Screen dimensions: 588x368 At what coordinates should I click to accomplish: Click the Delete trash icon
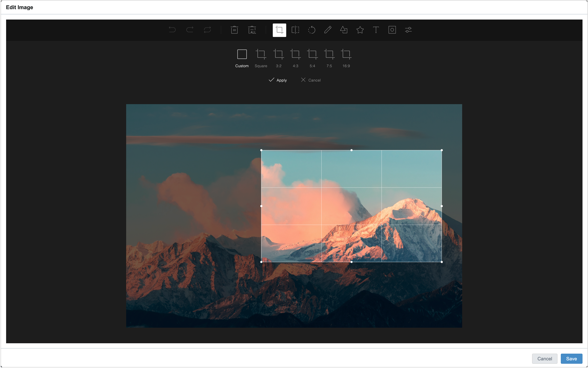(234, 30)
